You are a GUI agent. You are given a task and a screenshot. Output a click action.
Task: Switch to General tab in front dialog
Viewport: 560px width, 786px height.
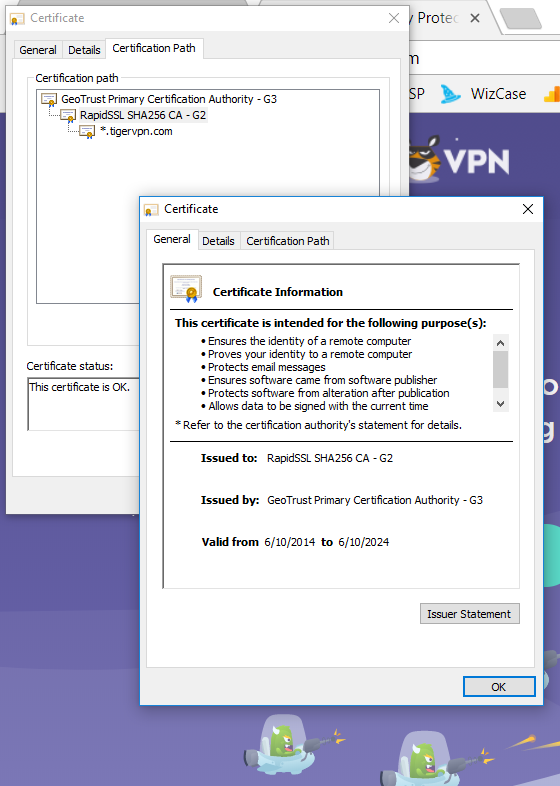tap(172, 239)
